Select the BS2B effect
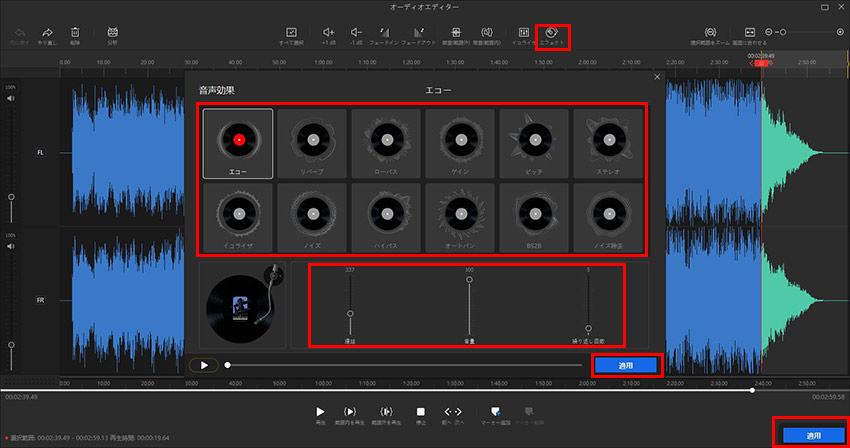 [534, 218]
